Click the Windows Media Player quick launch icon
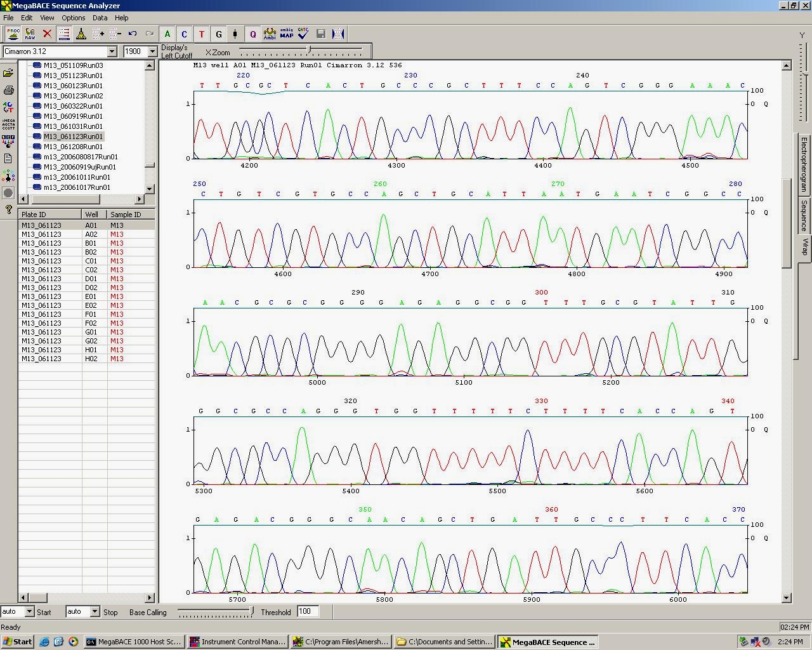 click(x=73, y=642)
